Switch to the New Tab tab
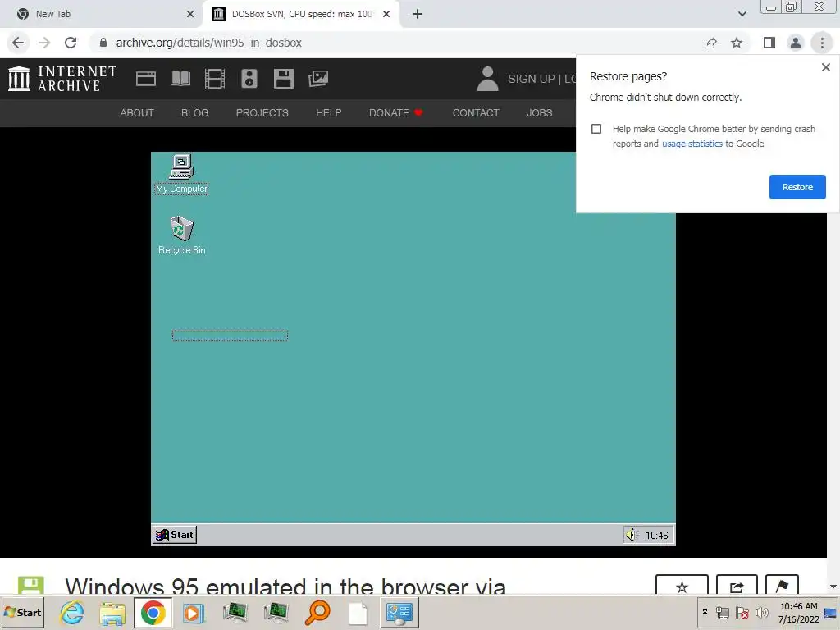Screen dimensions: 840x630 (x=102, y=14)
